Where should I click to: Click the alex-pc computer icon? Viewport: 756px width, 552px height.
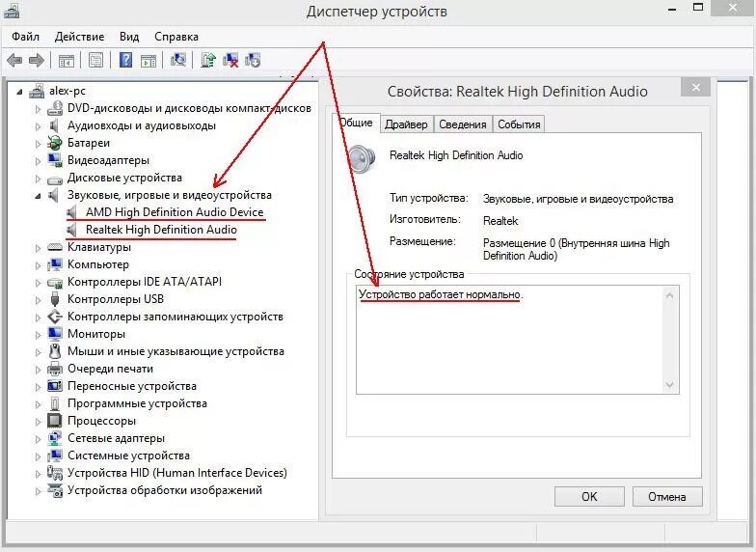[x=37, y=91]
